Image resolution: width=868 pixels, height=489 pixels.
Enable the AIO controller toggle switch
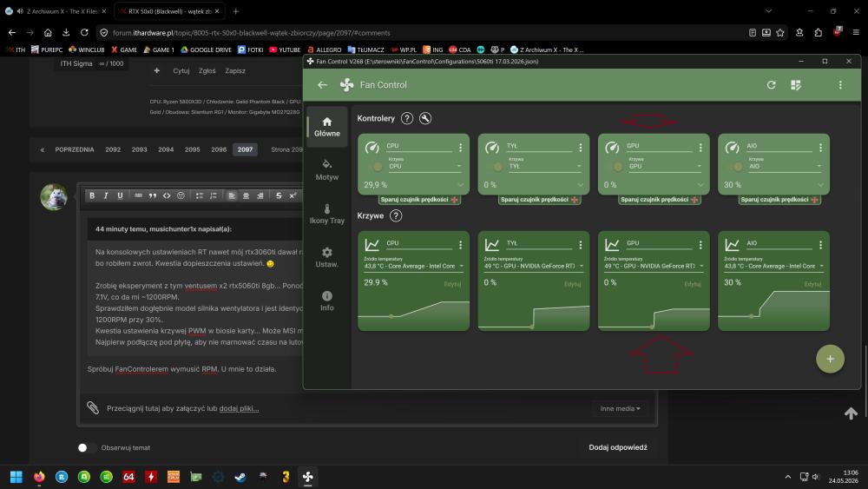pos(738,166)
